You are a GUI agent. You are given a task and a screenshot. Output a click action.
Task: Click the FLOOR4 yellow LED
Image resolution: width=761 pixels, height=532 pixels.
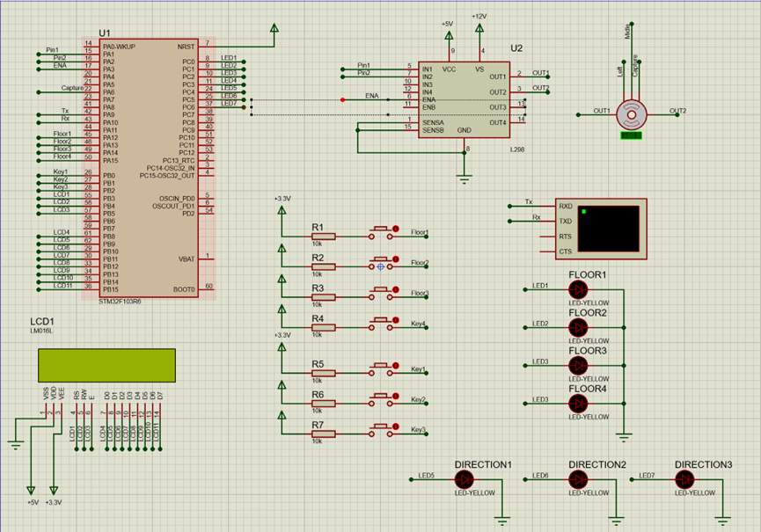[x=579, y=404]
